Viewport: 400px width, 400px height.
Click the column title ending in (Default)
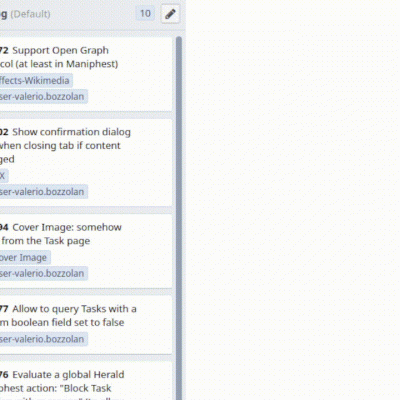[25, 14]
